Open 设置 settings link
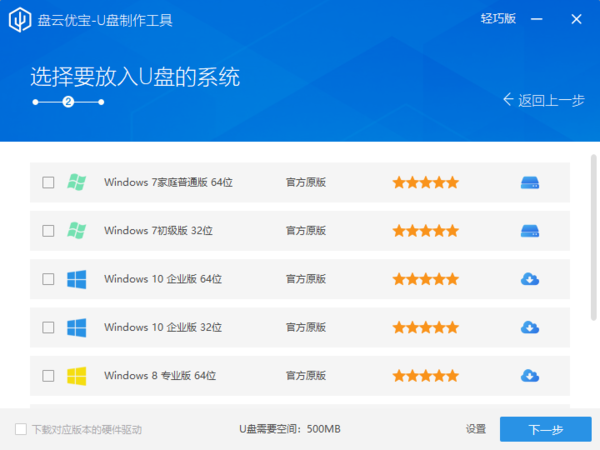This screenshot has height=450, width=600. coord(476,429)
